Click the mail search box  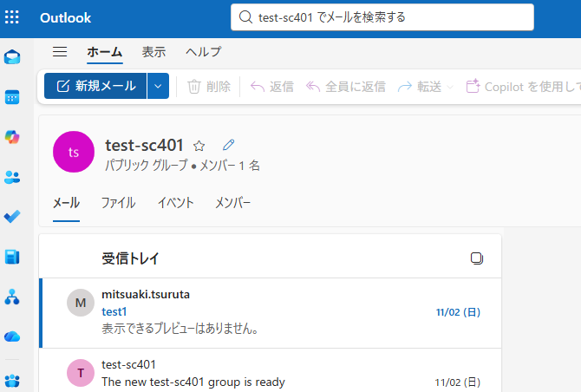pyautogui.click(x=382, y=16)
